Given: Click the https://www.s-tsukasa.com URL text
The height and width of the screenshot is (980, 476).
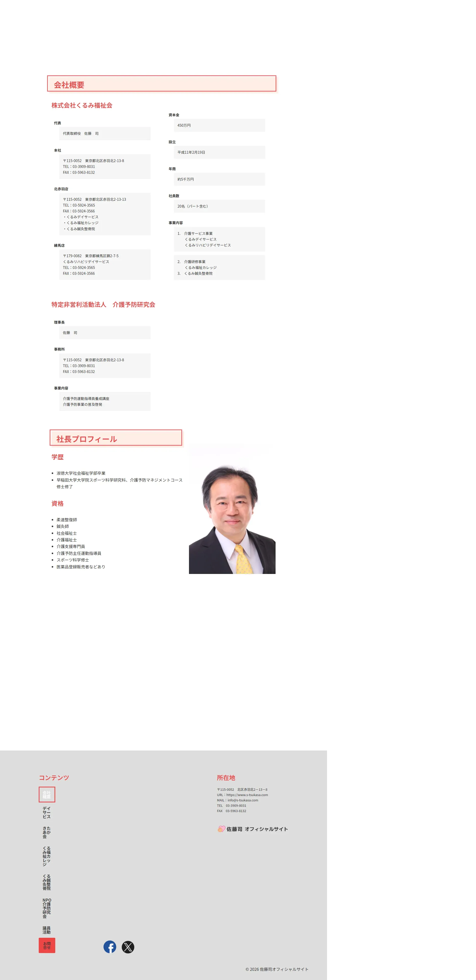Looking at the screenshot, I should (247, 795).
